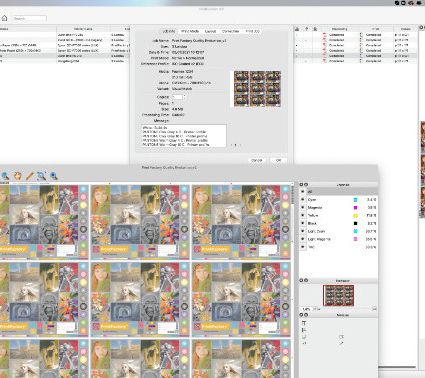Sort by the Print column header
Viewport: 425px width, 378px height.
376,29
